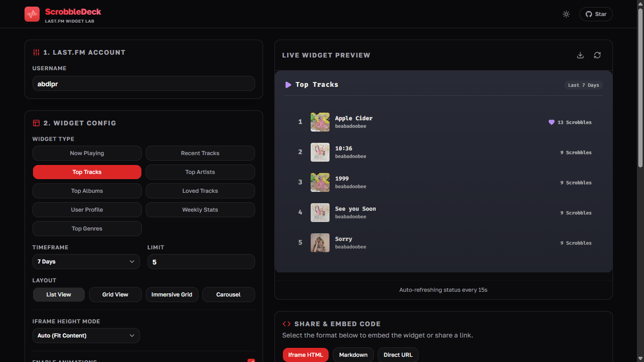Click the Last 7 Days badge
The height and width of the screenshot is (362, 644).
point(584,85)
